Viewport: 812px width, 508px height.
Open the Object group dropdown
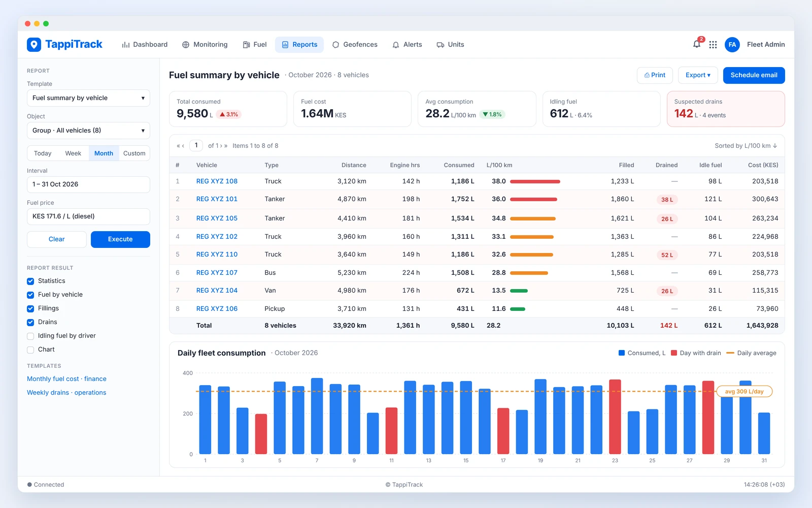[x=88, y=131]
